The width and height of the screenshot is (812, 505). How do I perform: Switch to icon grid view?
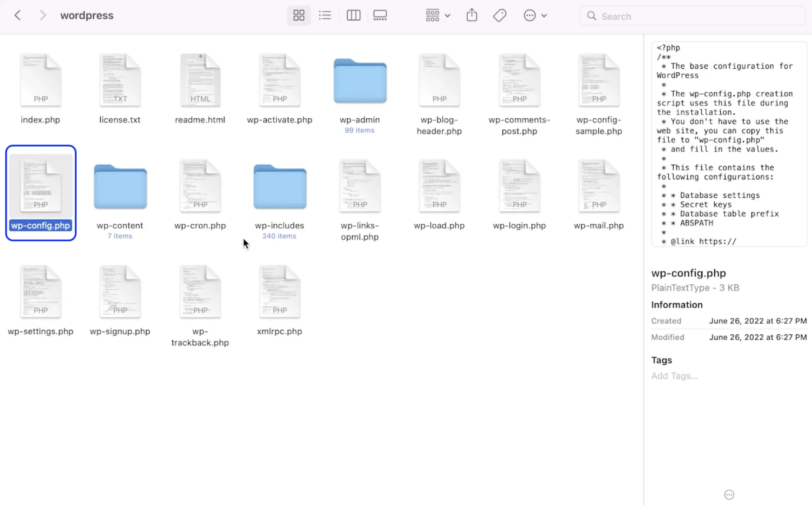tap(299, 15)
